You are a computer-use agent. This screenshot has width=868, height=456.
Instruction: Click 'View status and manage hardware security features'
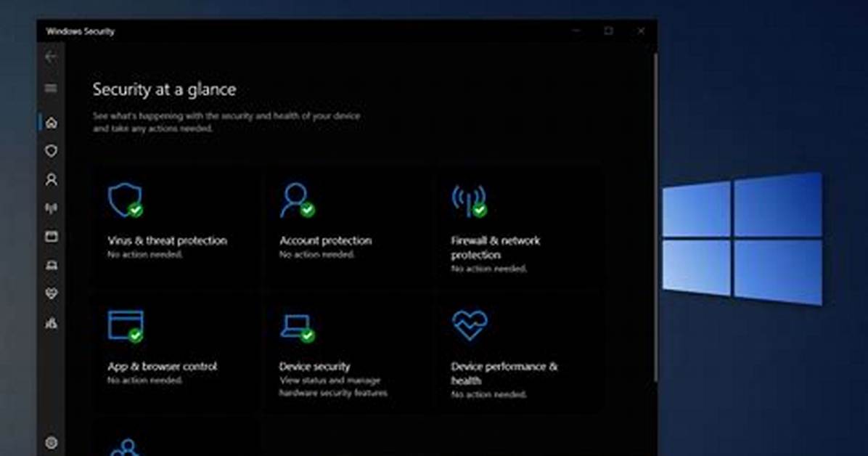coord(333,387)
